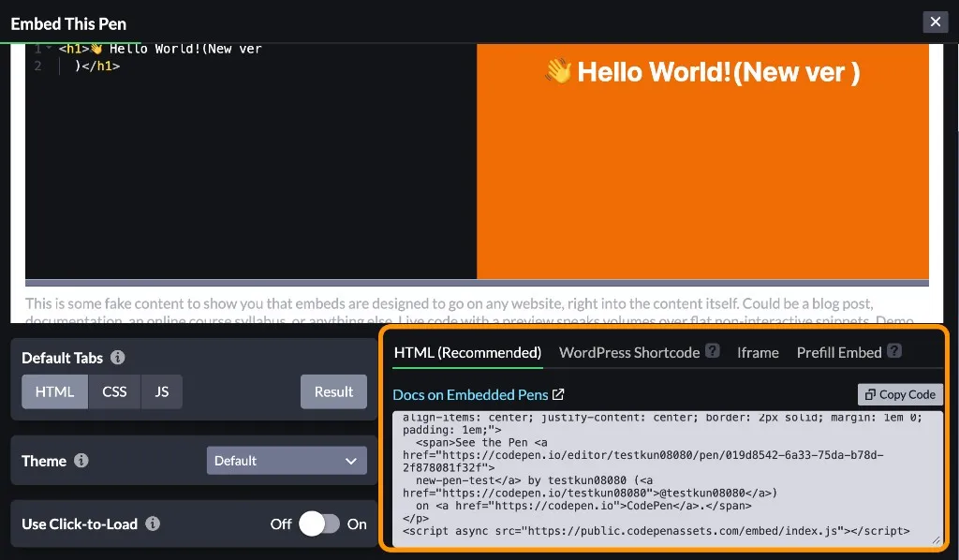
Task: Click the h1 code in HTML editor
Action: click(x=160, y=56)
